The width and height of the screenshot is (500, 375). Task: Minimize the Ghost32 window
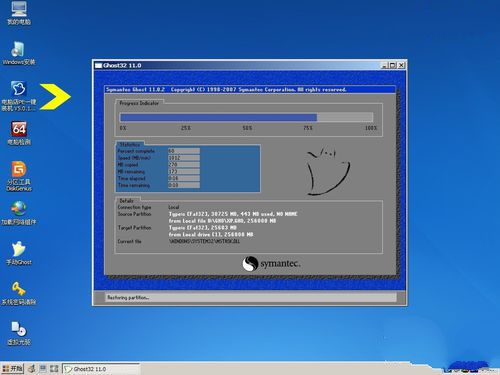pyautogui.click(x=385, y=65)
